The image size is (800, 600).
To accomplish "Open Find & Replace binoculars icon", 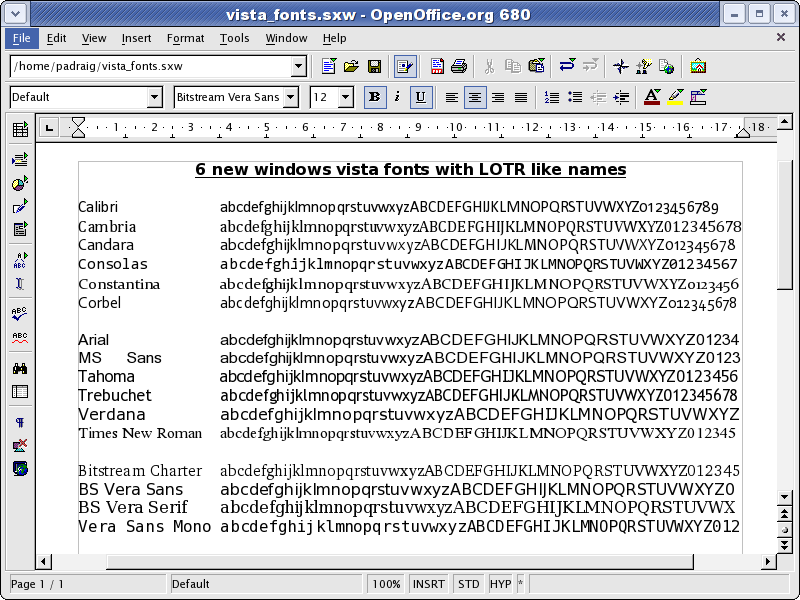I will pos(20,368).
